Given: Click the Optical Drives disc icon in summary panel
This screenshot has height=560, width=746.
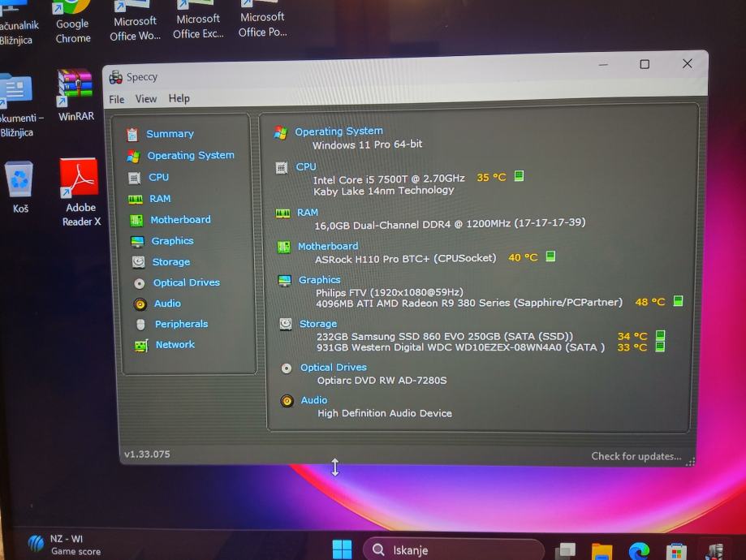Looking at the screenshot, I should [287, 368].
